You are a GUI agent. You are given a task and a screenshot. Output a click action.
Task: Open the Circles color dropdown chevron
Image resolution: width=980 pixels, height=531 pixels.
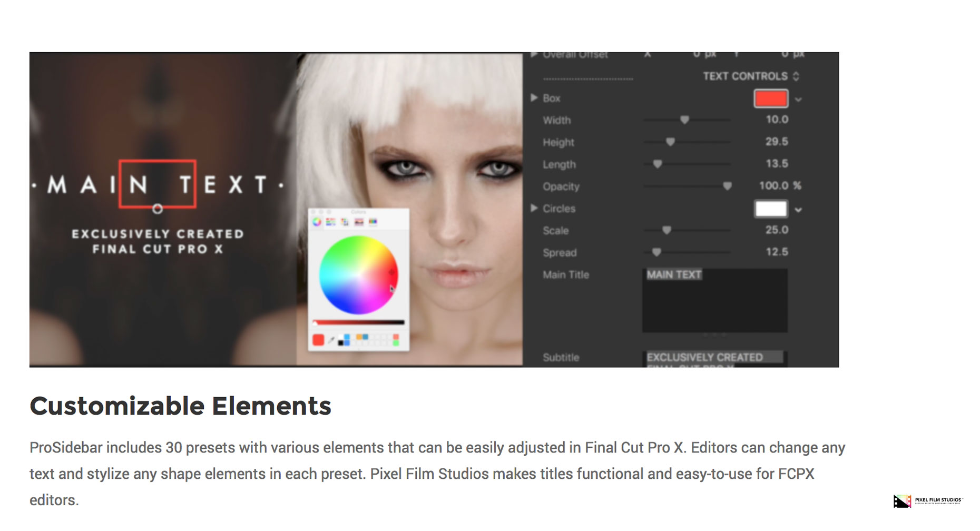pyautogui.click(x=799, y=210)
